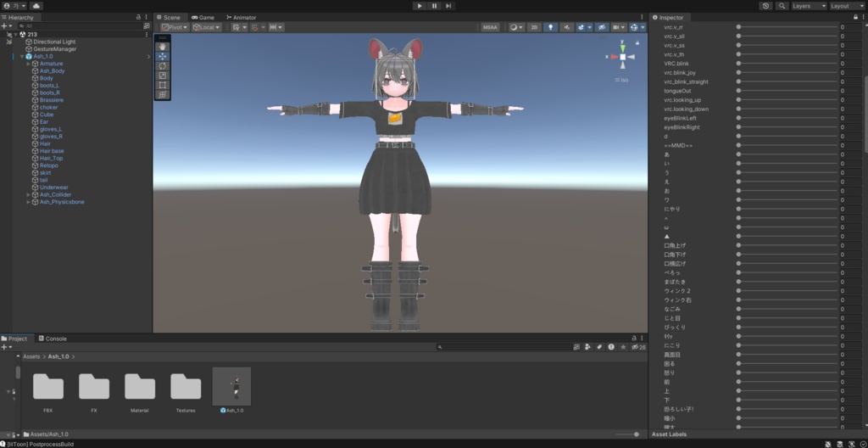Click the Pause button
This screenshot has height=448, width=868.
tap(434, 6)
